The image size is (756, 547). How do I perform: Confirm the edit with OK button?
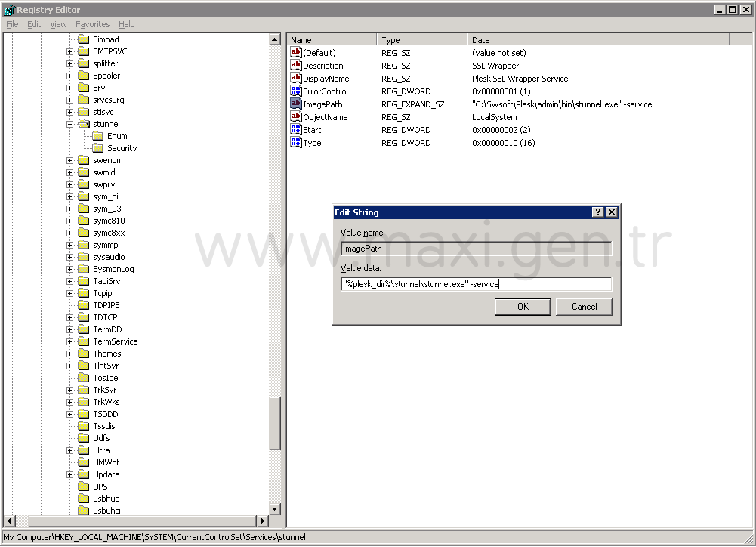pyautogui.click(x=523, y=307)
